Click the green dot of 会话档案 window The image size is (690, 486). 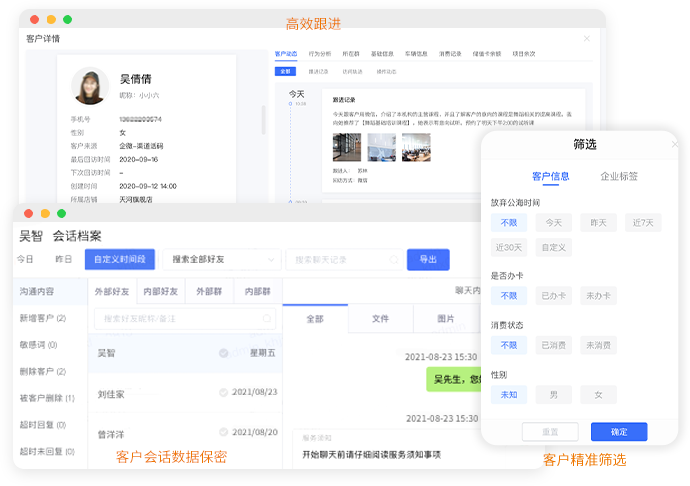(x=62, y=214)
